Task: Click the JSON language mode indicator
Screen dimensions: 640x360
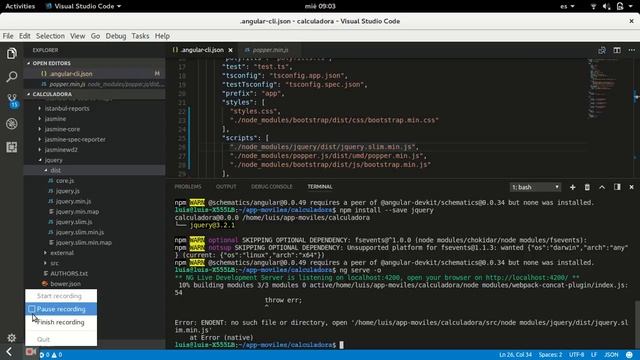Action: point(611,355)
